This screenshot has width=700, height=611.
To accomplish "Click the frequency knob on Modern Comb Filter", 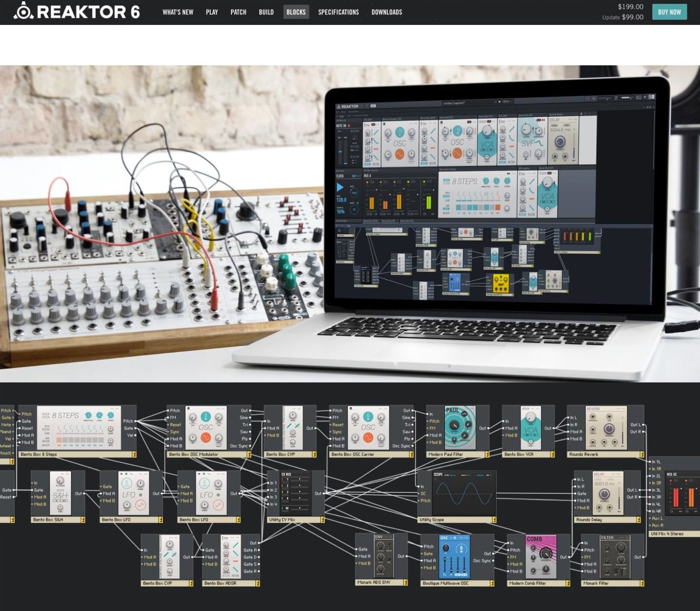I will tap(546, 555).
